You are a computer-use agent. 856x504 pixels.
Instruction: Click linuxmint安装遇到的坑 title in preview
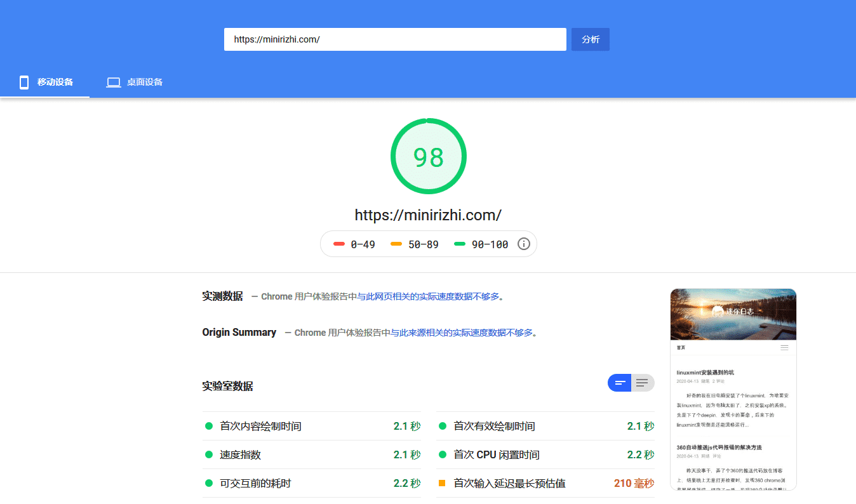coord(706,372)
